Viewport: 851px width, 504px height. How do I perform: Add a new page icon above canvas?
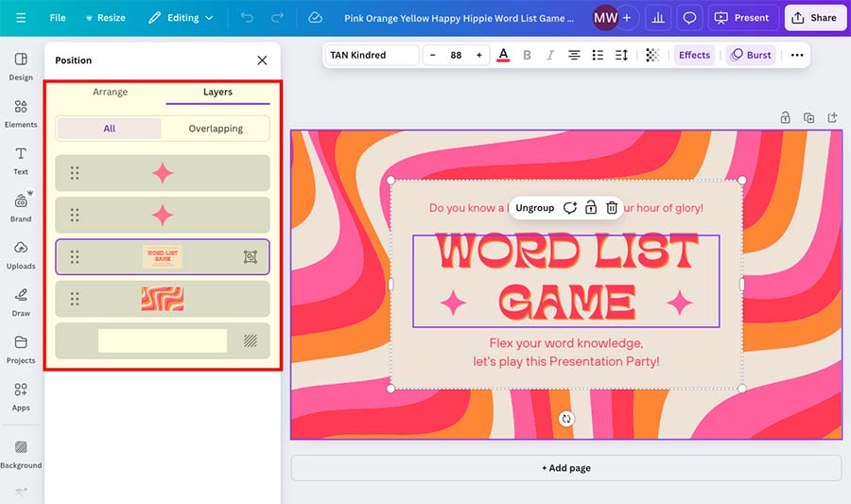[832, 117]
